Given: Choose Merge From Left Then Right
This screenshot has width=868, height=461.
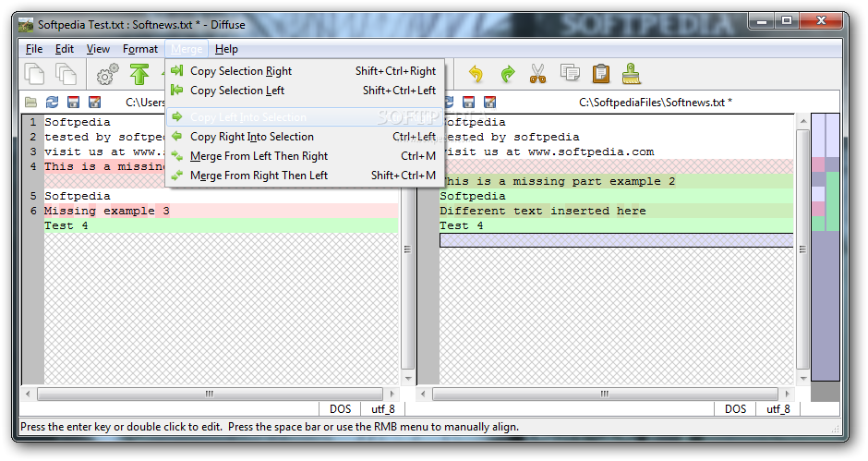Looking at the screenshot, I should click(305, 156).
